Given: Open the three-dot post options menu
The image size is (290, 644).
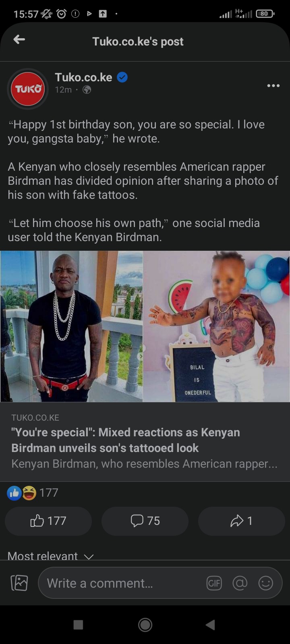Looking at the screenshot, I should (273, 85).
